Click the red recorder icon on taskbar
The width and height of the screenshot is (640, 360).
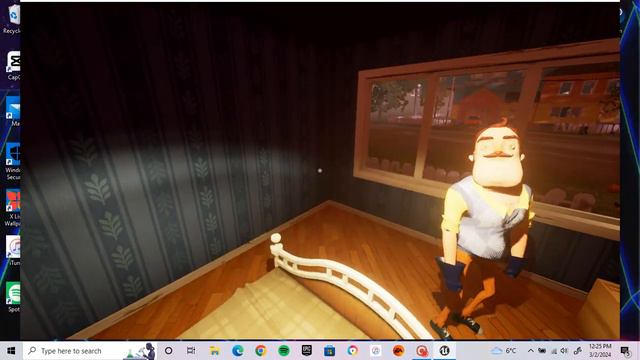pyautogui.click(x=422, y=351)
